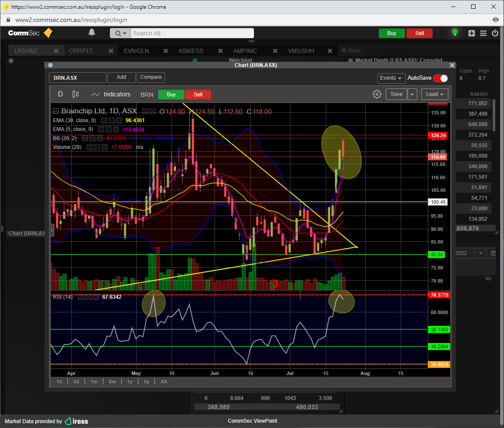Open the Events dropdown
504x428 pixels.
coord(391,78)
